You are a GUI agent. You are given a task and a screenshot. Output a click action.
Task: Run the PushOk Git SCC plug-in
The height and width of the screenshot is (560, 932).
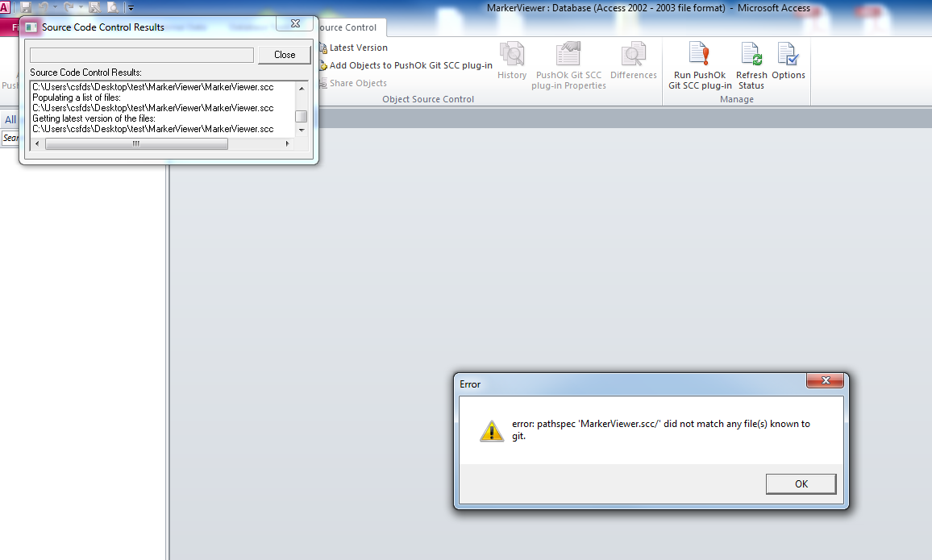pyautogui.click(x=699, y=66)
